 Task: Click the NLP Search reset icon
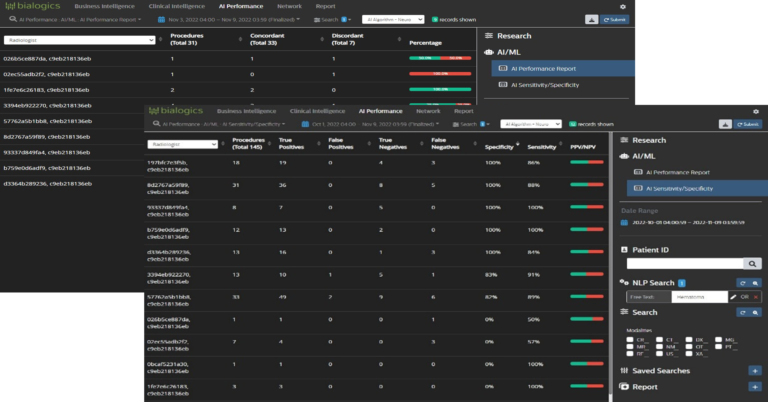click(x=743, y=283)
